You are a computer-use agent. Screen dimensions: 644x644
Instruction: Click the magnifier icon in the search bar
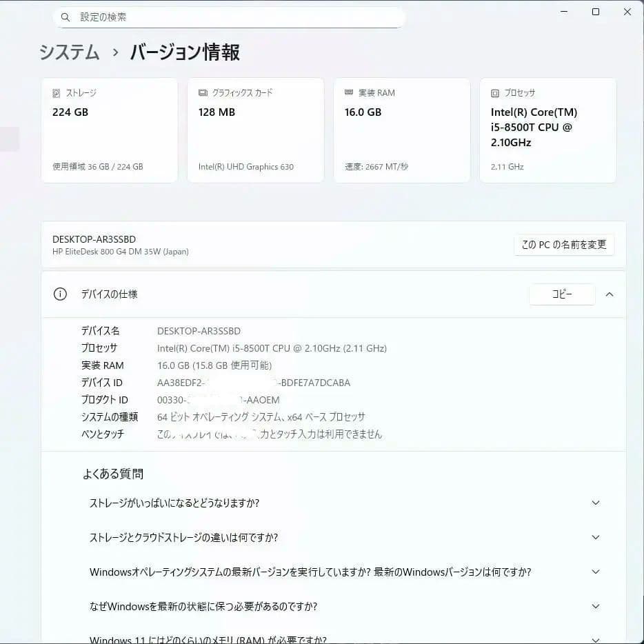click(x=65, y=17)
